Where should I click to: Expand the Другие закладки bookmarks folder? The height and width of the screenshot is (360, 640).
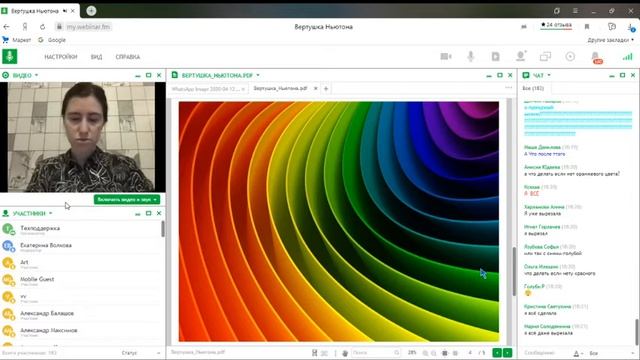click(610, 40)
